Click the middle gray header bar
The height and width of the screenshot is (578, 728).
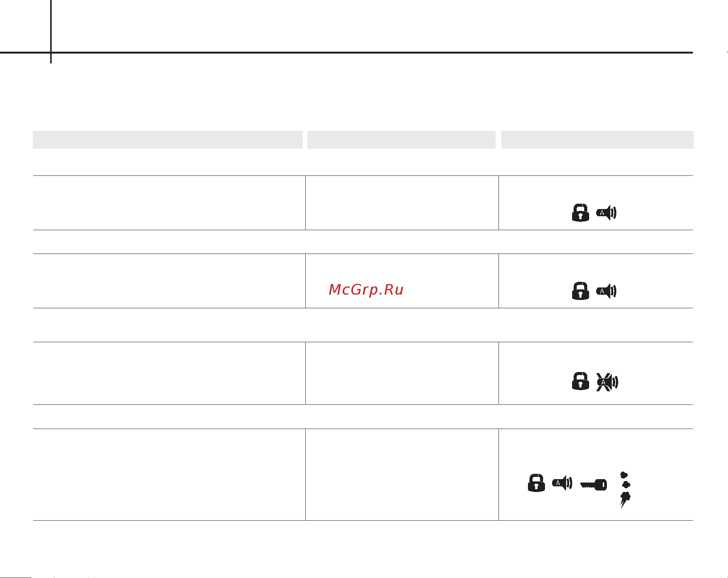pos(401,140)
